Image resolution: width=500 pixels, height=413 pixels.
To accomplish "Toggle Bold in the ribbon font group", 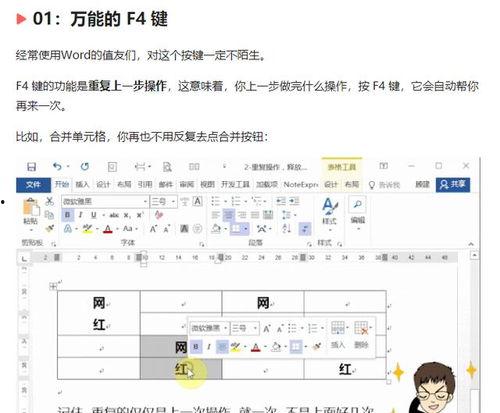I will coord(68,215).
